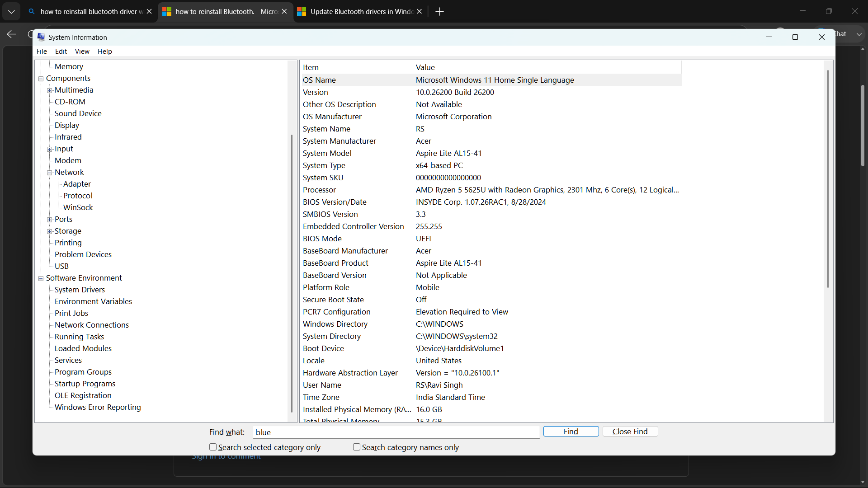The image size is (868, 488).
Task: Collapse the Network tree node
Action: click(50, 173)
